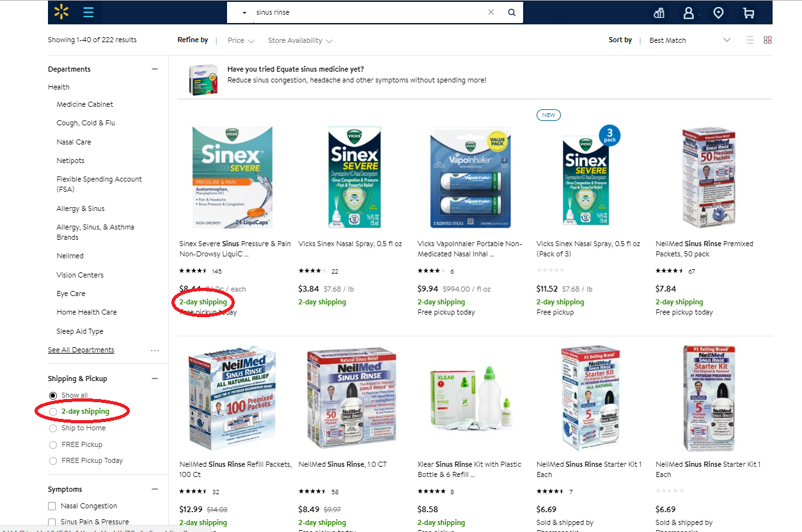The width and height of the screenshot is (802, 532).
Task: Open the Store Availability dropdown
Action: coord(300,40)
